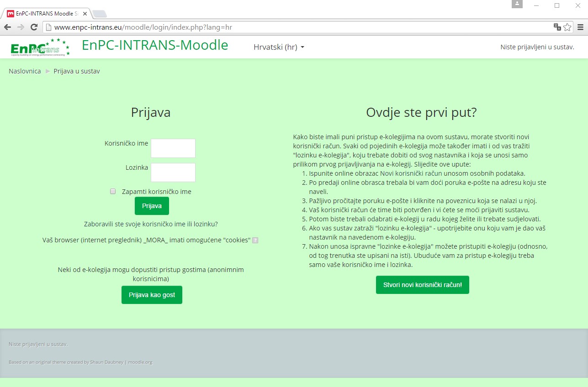Focus the Korisničko ime input field
588x387 pixels.
coord(173,148)
